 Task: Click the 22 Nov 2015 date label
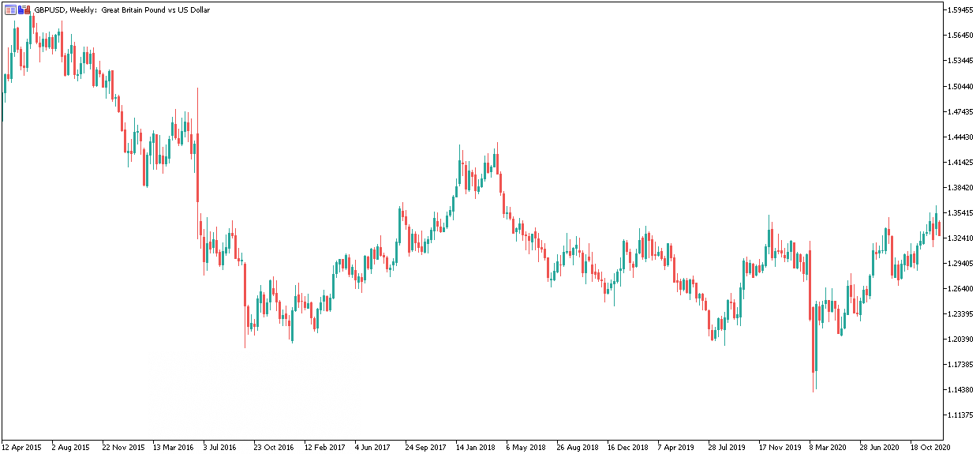[x=122, y=447]
